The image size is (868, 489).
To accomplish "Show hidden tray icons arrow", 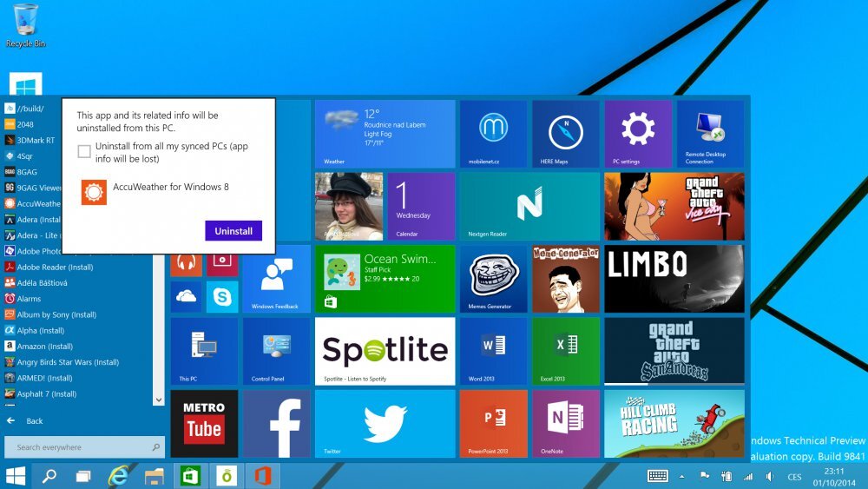I will (682, 476).
